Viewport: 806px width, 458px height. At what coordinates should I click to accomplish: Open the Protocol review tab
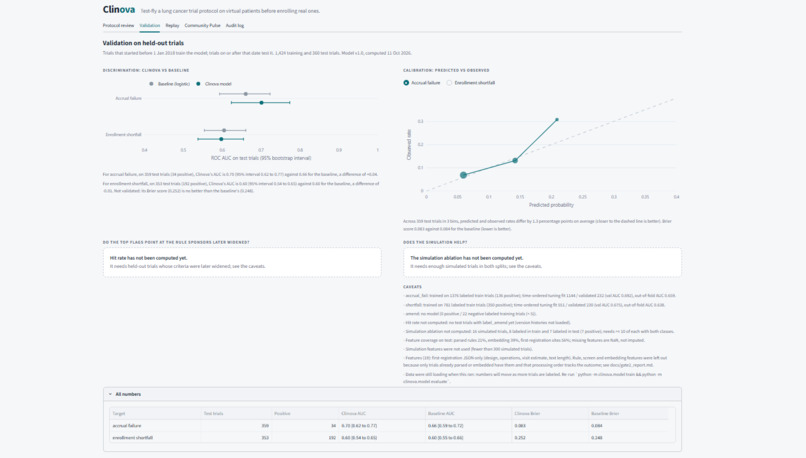pos(118,25)
